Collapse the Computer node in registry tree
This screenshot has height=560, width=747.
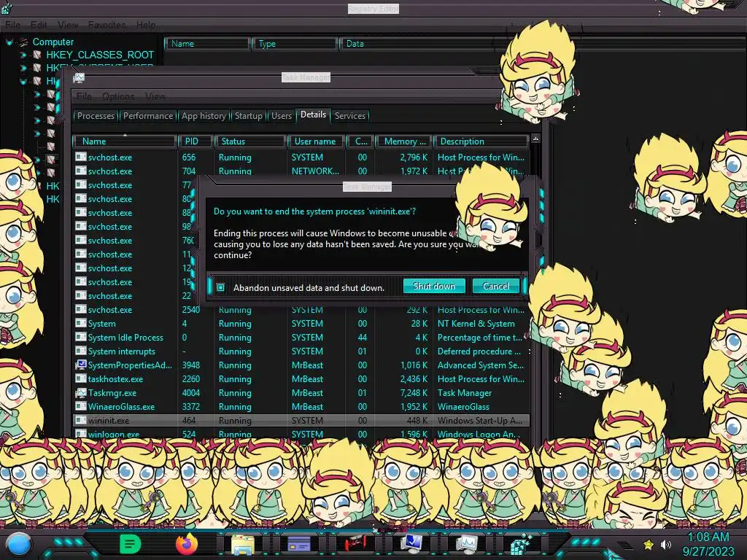click(x=9, y=42)
